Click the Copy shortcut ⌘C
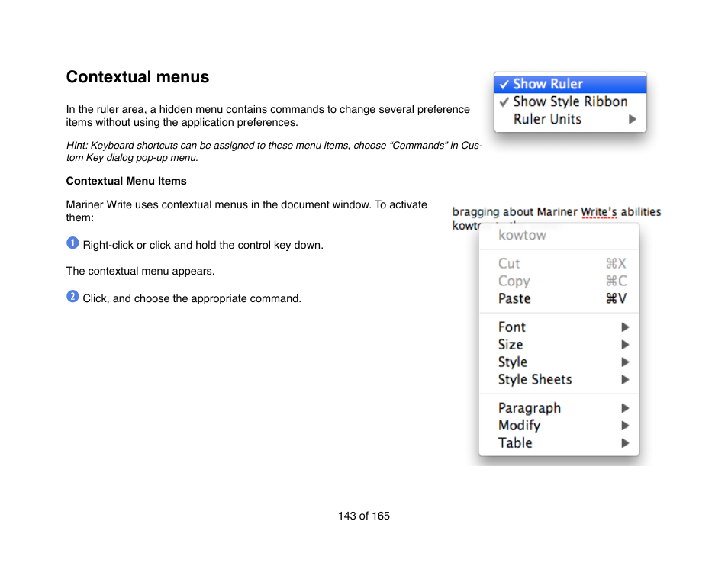Image resolution: width=728 pixels, height=563 pixels. tap(616, 281)
